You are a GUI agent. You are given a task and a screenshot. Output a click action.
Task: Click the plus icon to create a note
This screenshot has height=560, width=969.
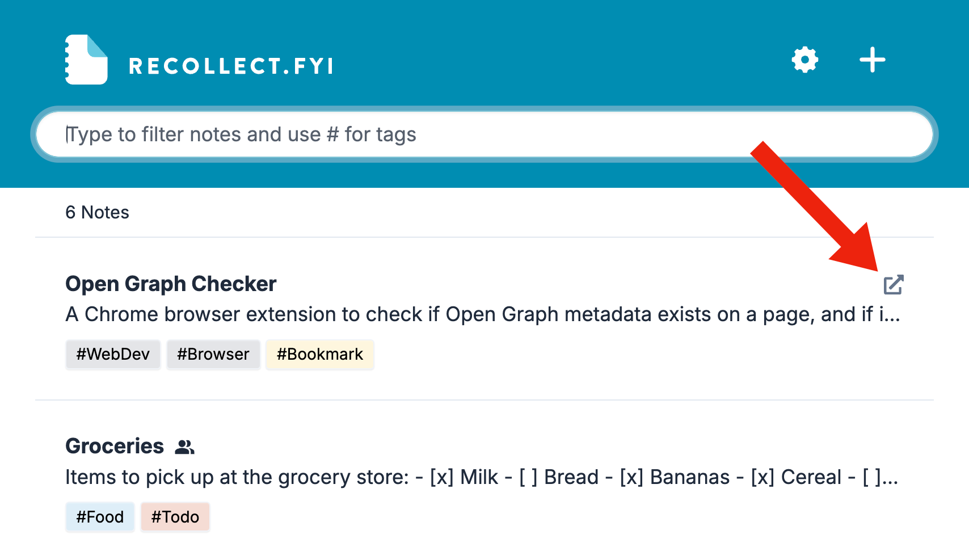872,60
